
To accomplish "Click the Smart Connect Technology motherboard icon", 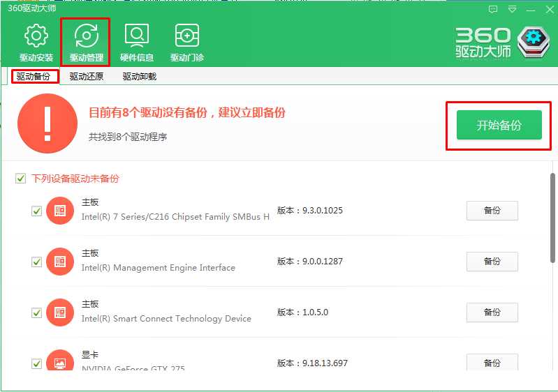I will click(x=60, y=312).
